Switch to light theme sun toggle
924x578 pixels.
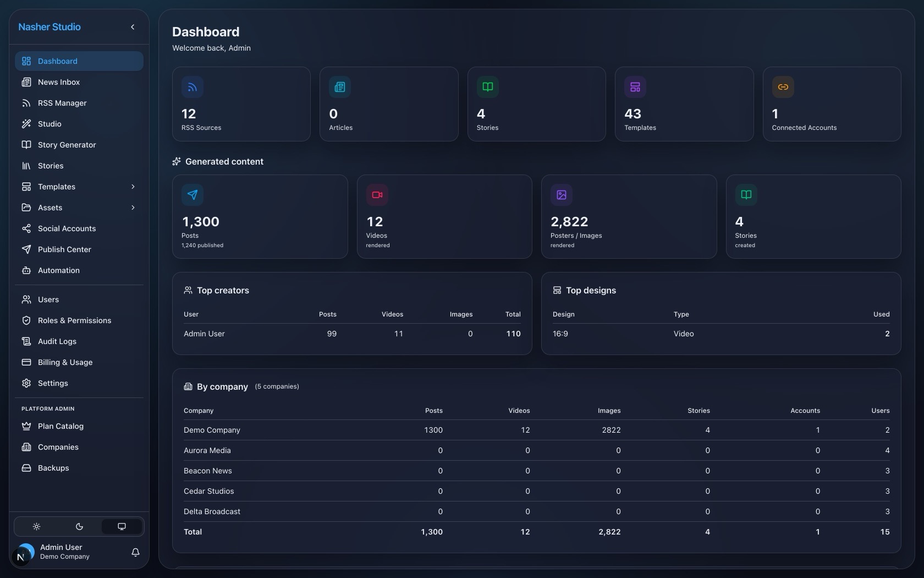pos(36,527)
